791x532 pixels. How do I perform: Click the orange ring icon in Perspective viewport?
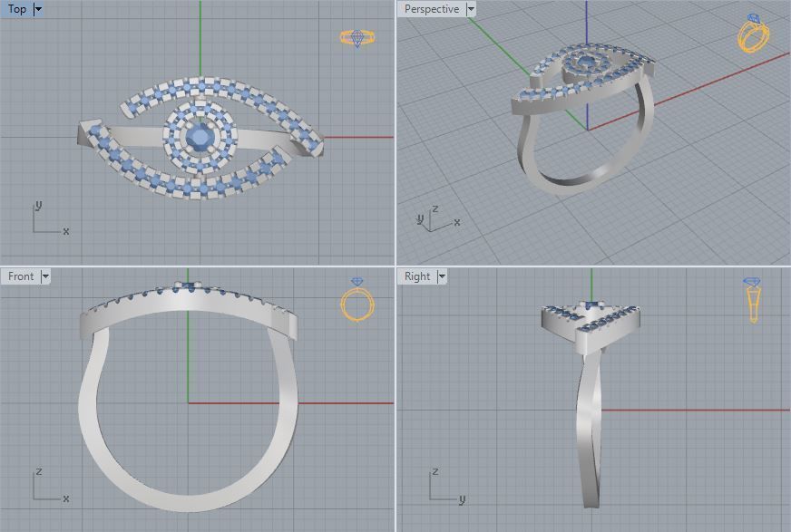(x=753, y=34)
